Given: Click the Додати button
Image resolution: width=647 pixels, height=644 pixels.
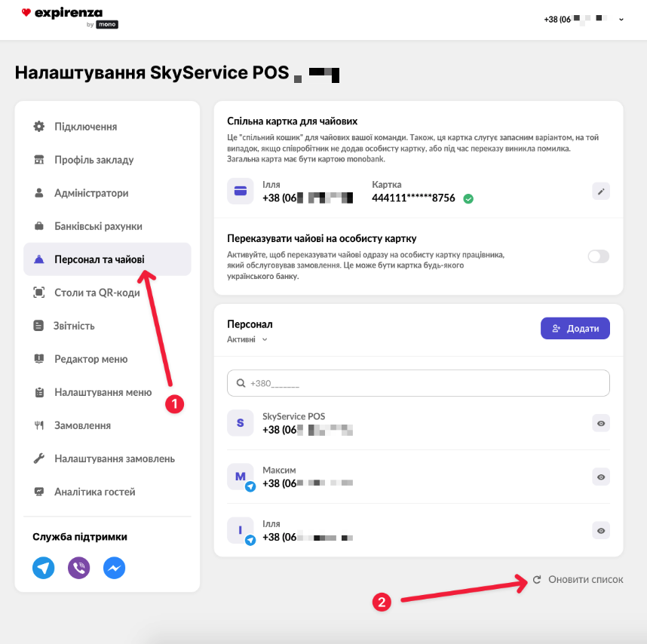Looking at the screenshot, I should click(x=575, y=328).
